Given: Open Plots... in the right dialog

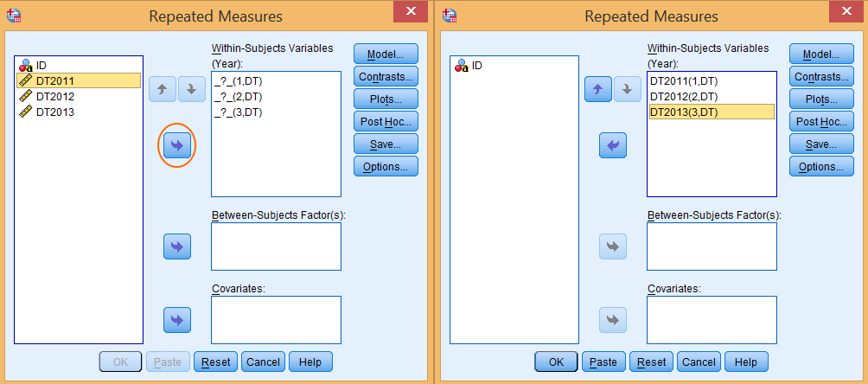Looking at the screenshot, I should tap(821, 99).
